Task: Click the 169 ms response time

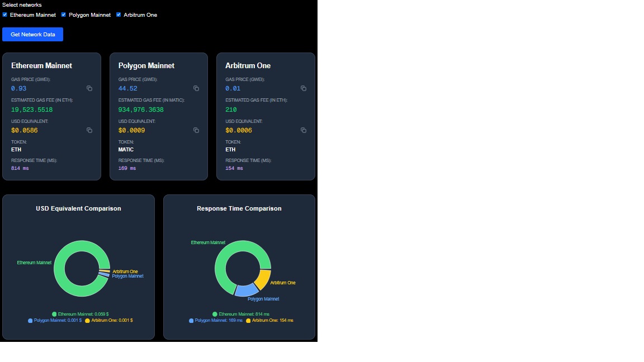Action: [x=127, y=168]
